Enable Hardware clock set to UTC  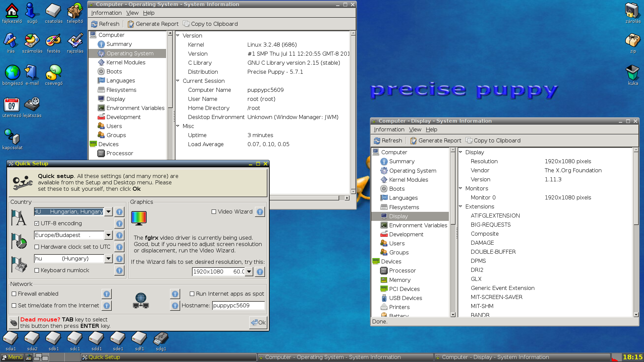pos(37,247)
